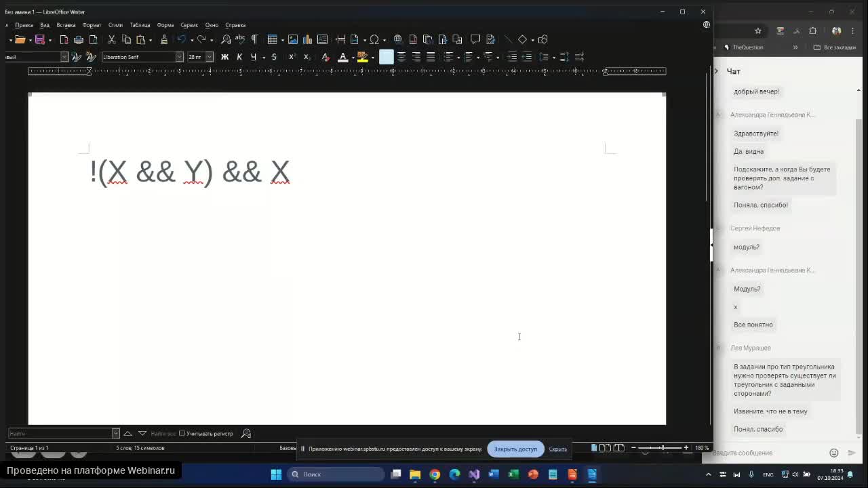
Task: Insert an image with the picture icon
Action: coord(293,39)
